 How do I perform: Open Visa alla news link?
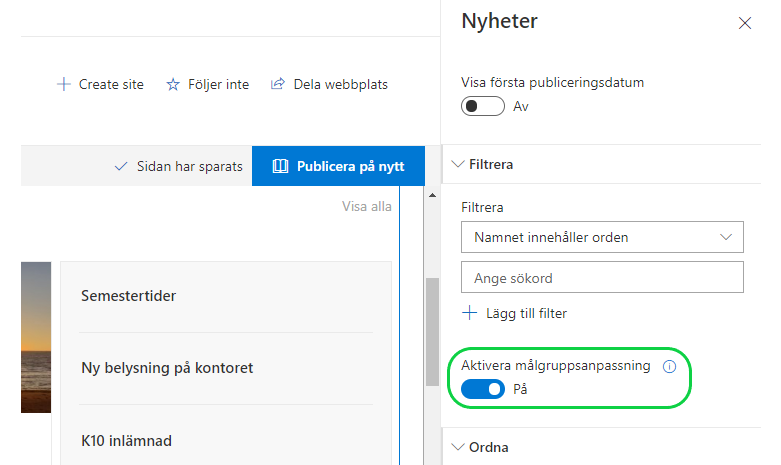tap(367, 207)
